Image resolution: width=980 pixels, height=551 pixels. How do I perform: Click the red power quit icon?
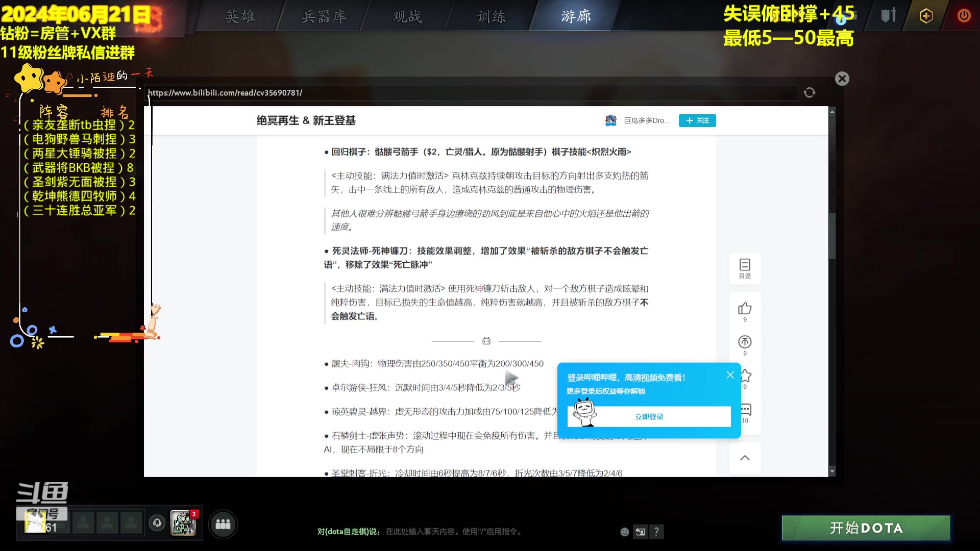tap(964, 15)
